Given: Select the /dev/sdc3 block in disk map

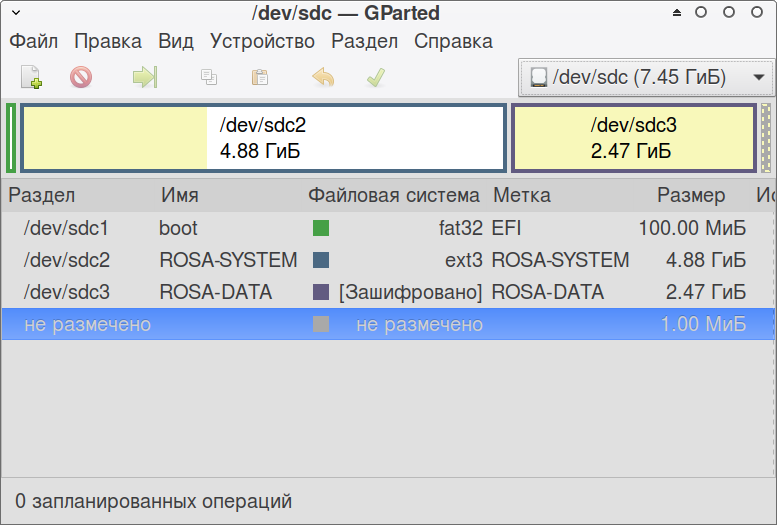Looking at the screenshot, I should (x=633, y=138).
